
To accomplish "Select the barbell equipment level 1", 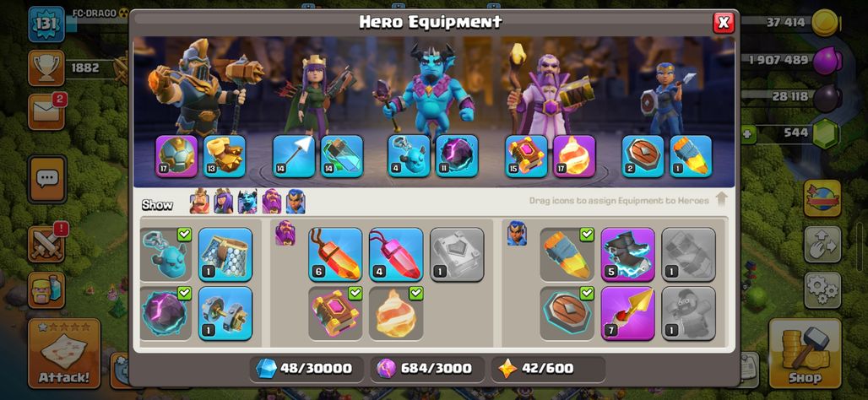I will click(x=225, y=313).
